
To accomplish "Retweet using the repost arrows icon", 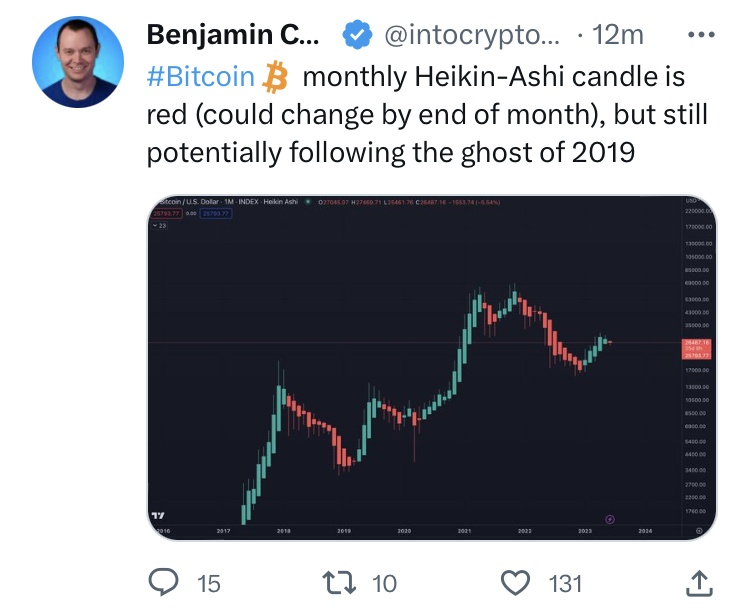I will (x=334, y=582).
